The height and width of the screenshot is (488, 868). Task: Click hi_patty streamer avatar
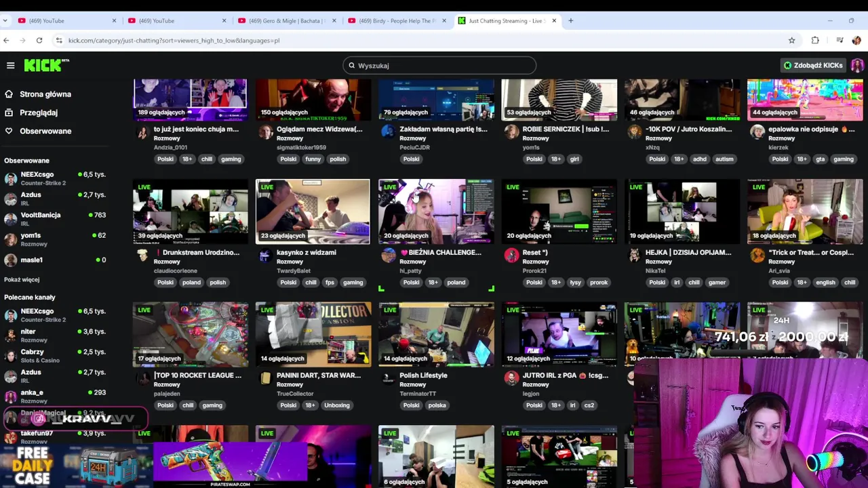pyautogui.click(x=388, y=255)
